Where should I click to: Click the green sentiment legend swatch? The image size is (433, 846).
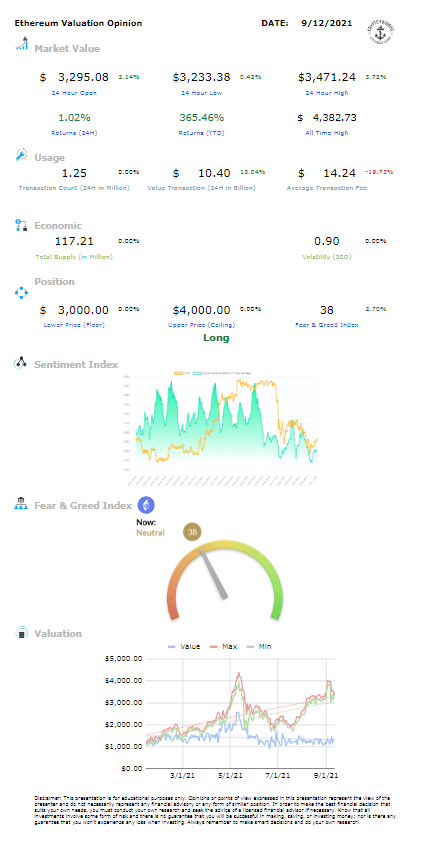click(197, 372)
